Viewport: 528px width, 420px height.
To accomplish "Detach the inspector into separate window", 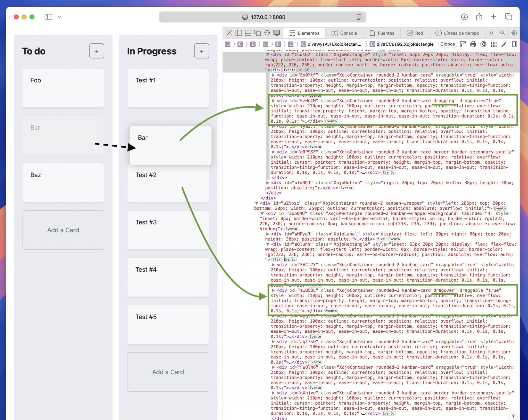I will pyautogui.click(x=258, y=33).
